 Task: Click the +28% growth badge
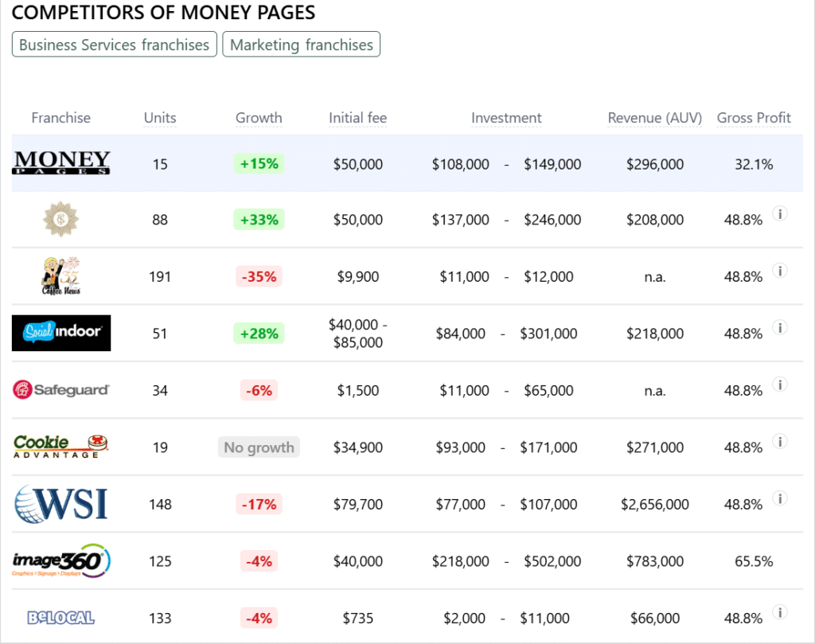[x=259, y=334]
